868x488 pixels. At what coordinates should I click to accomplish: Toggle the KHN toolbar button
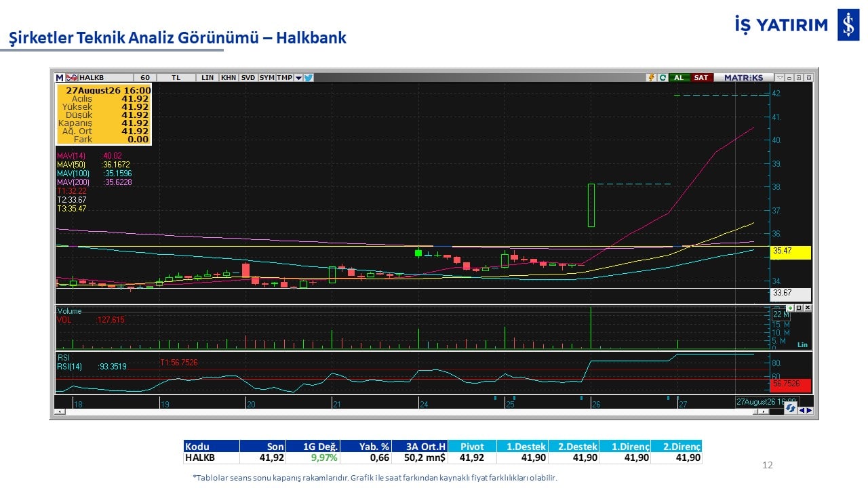tap(229, 77)
